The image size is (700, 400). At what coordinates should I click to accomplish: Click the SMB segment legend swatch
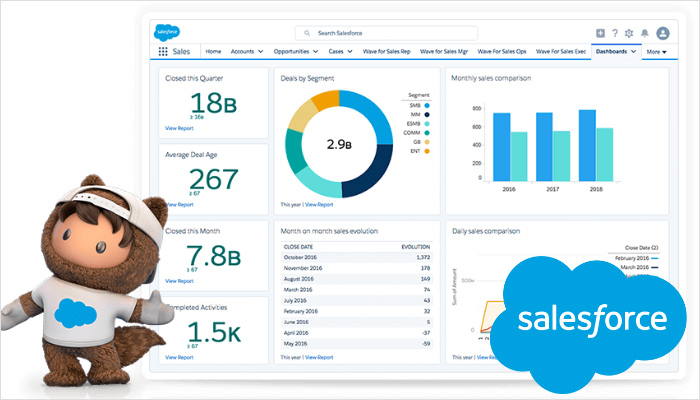point(427,105)
